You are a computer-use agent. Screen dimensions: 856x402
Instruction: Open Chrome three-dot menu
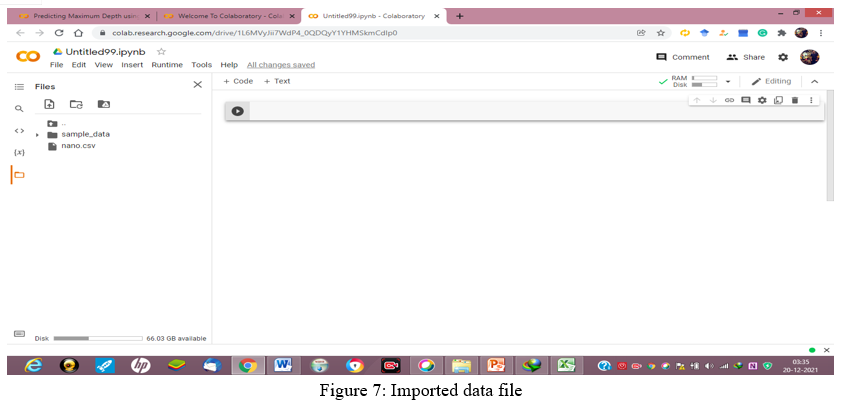click(x=821, y=33)
